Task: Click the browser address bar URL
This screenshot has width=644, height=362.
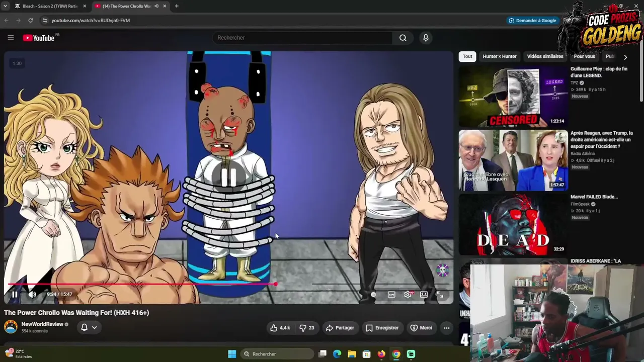Action: [91, 21]
